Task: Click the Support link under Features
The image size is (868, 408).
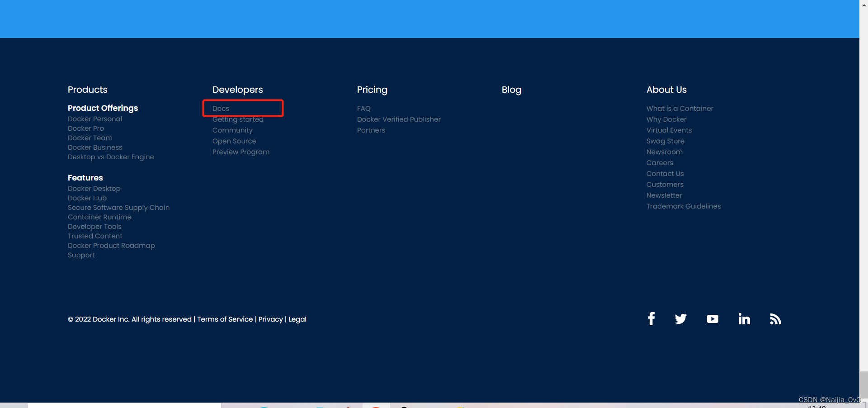Action: pyautogui.click(x=81, y=255)
